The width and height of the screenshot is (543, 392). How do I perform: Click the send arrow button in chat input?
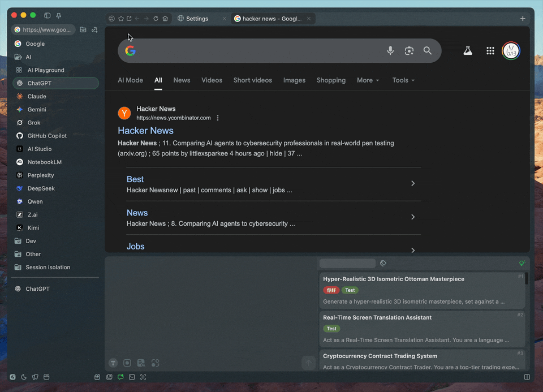pyautogui.click(x=309, y=363)
